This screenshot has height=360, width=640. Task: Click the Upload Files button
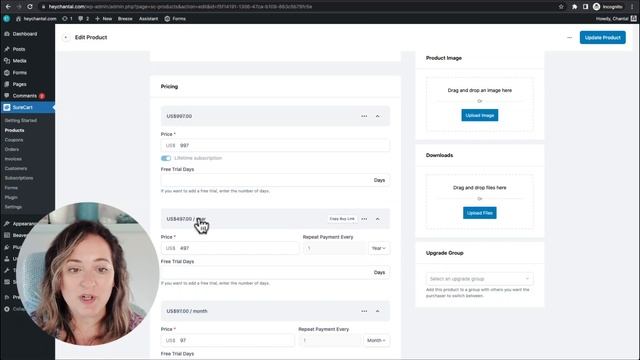click(x=480, y=213)
